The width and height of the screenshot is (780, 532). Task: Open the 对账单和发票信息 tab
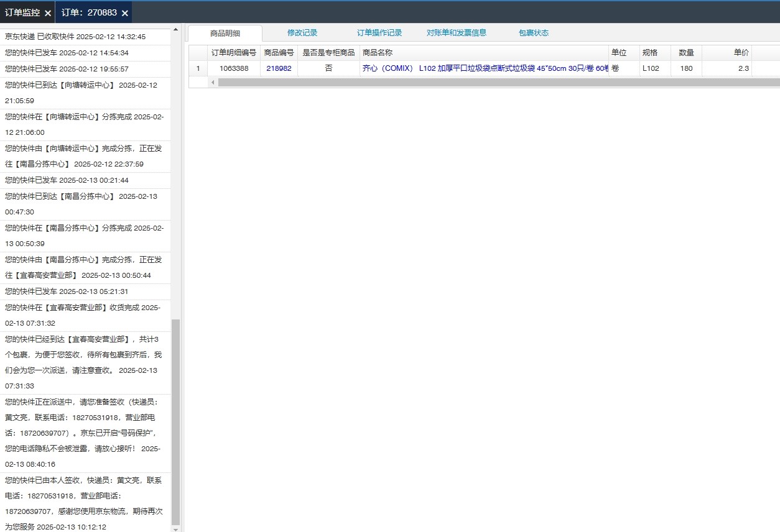tap(457, 33)
